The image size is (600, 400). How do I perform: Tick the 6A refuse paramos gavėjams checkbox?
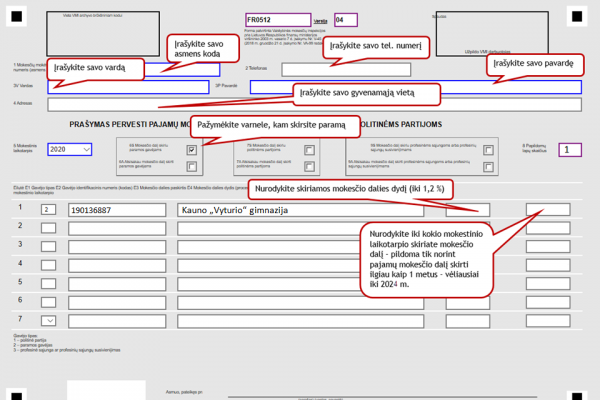tap(192, 167)
